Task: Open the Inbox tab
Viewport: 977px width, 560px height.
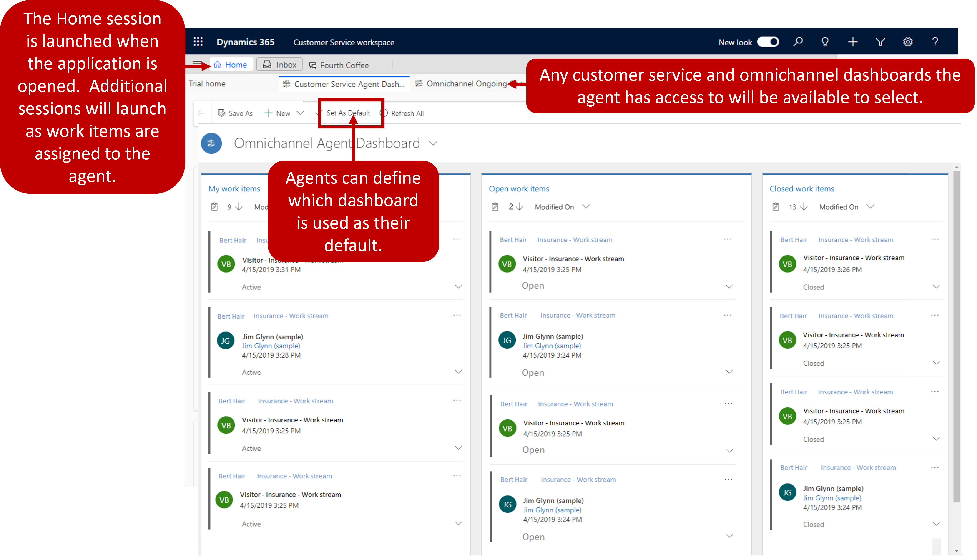Action: tap(279, 64)
